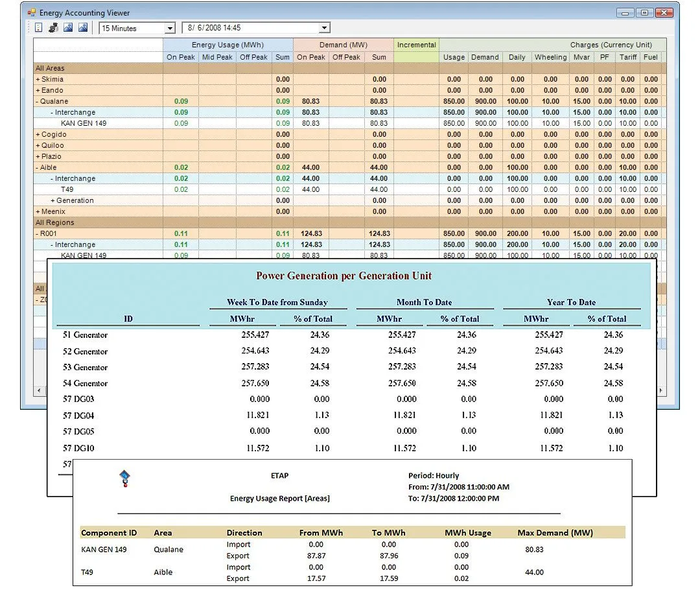This screenshot has width=700, height=590.
Task: Click the rightmost picture icon in toolbar
Action: pos(82,28)
